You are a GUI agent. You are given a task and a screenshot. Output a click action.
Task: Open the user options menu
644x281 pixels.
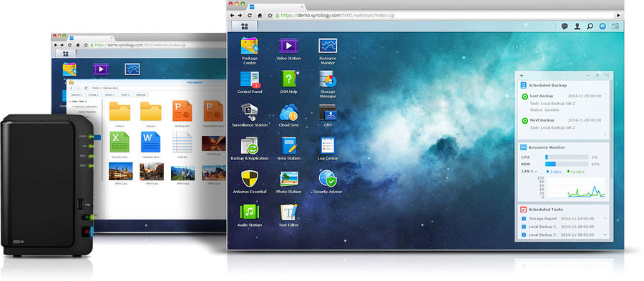pos(577,26)
